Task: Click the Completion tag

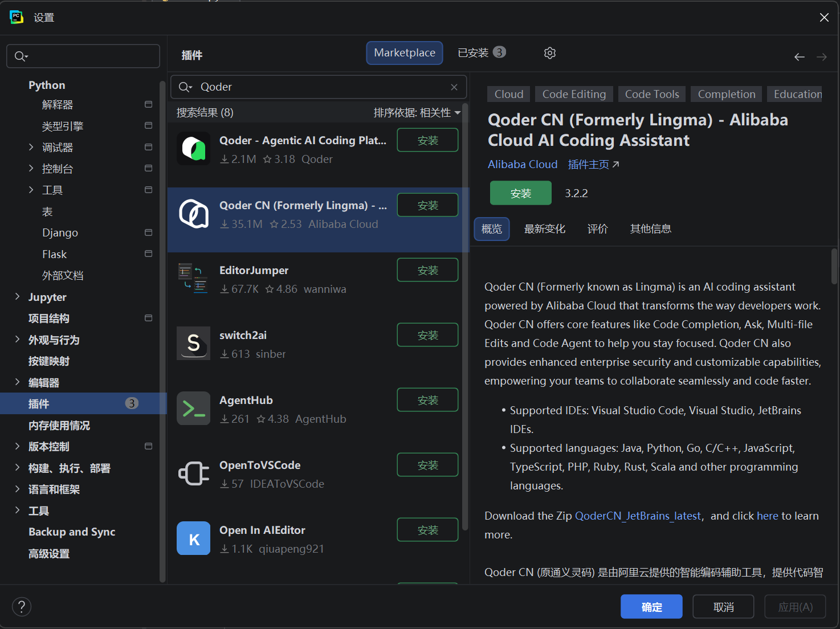Action: [x=727, y=94]
